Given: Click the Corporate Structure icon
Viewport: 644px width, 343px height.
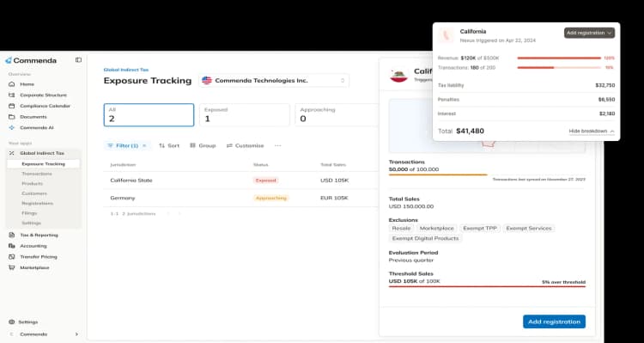Looking at the screenshot, I should coord(11,95).
